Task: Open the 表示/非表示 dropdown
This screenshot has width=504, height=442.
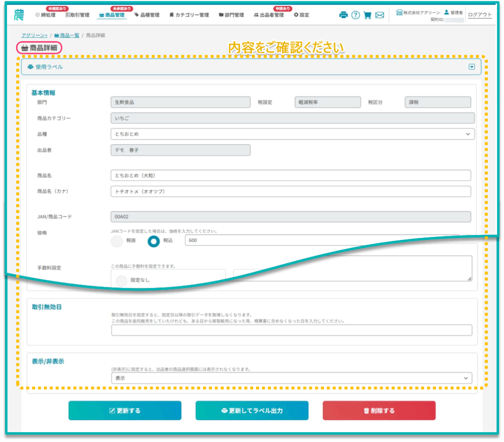Action: point(291,378)
